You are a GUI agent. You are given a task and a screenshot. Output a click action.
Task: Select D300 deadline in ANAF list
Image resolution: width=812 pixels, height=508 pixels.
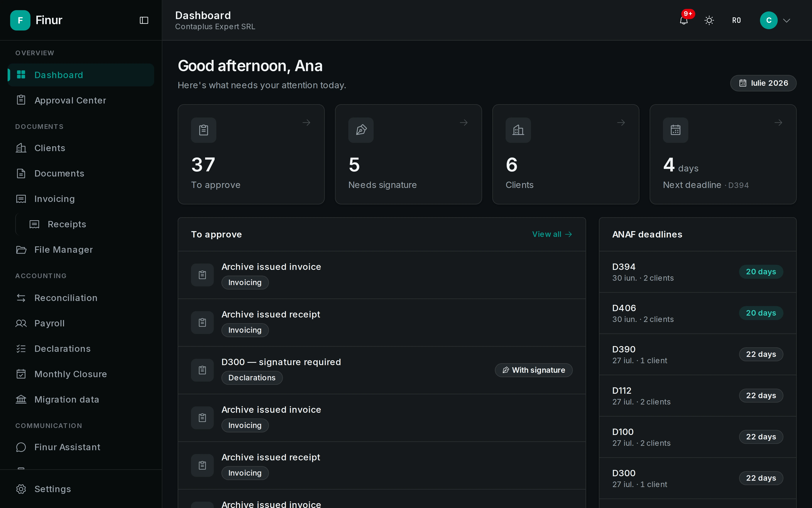[x=698, y=478]
